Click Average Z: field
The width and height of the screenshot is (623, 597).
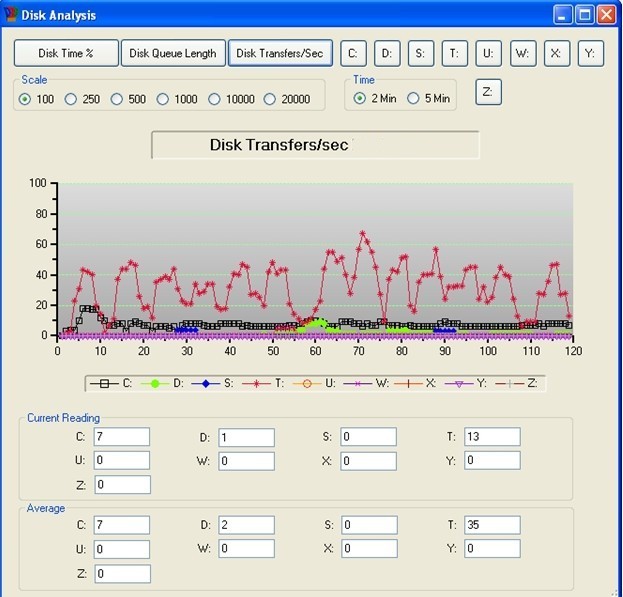tap(122, 574)
